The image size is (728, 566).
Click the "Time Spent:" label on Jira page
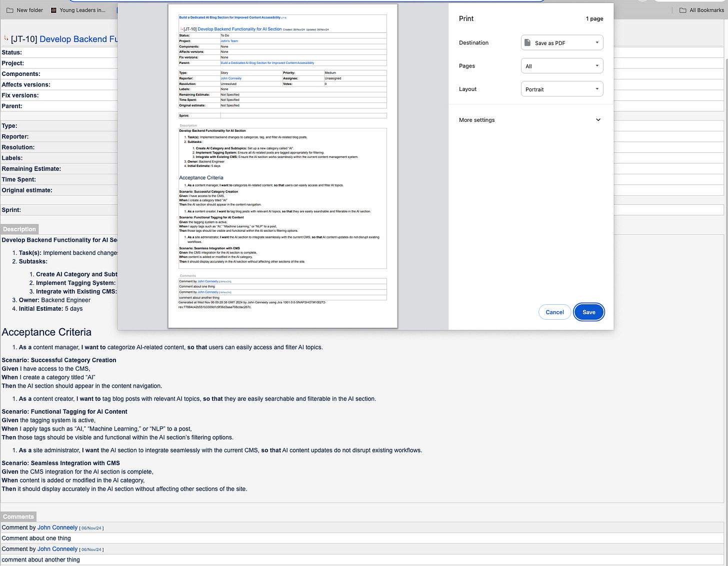(19, 180)
